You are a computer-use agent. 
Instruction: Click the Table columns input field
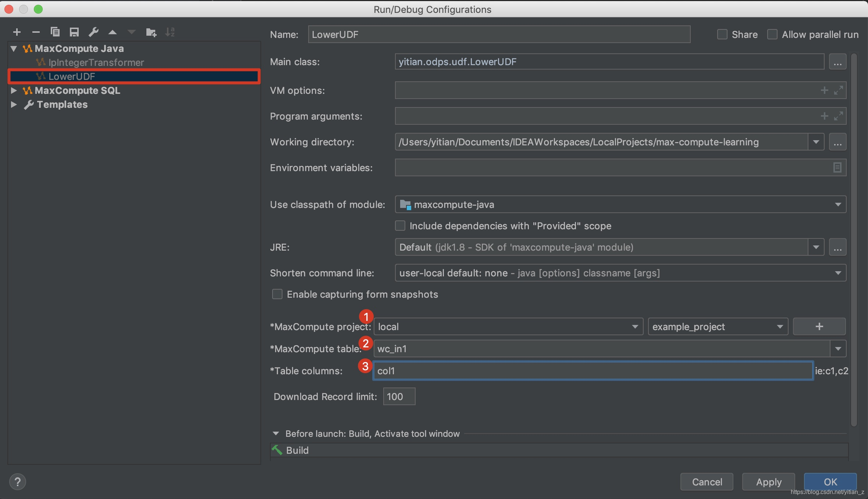click(x=592, y=371)
